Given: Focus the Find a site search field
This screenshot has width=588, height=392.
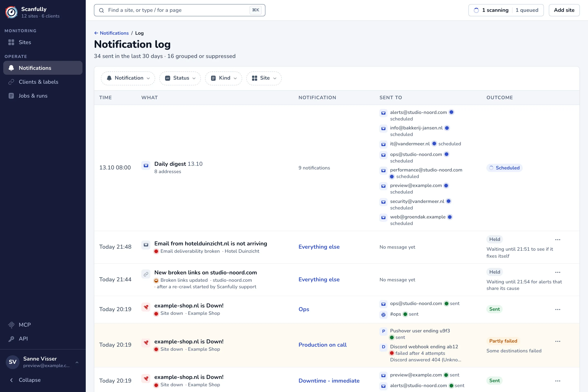Looking at the screenshot, I should click(179, 10).
